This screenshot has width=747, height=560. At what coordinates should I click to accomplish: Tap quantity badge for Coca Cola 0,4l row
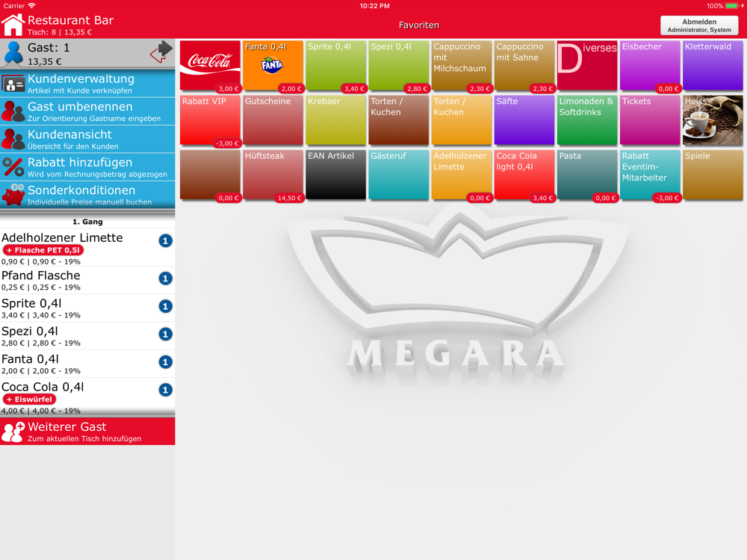[x=165, y=390]
